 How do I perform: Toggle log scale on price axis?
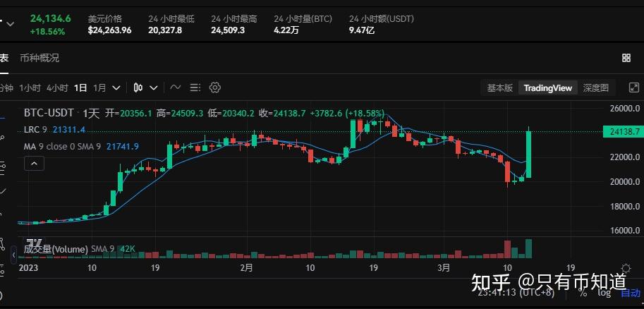point(604,293)
